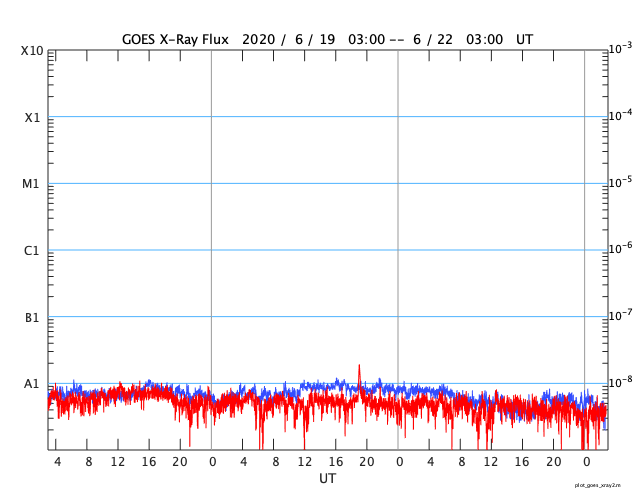Click the 10⁻⁵ flux value on right axis
Viewport: 640px width, 500px height.
(x=620, y=182)
